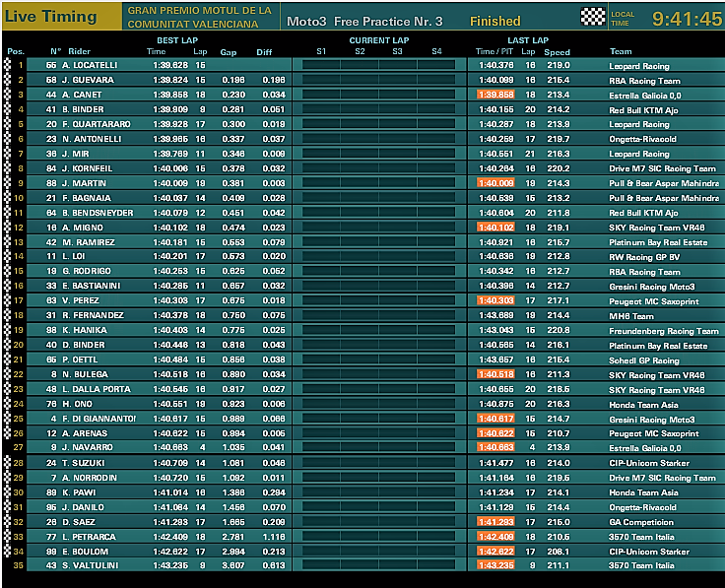
Task: Click H. ONO's gap 0.923
Action: tap(233, 405)
